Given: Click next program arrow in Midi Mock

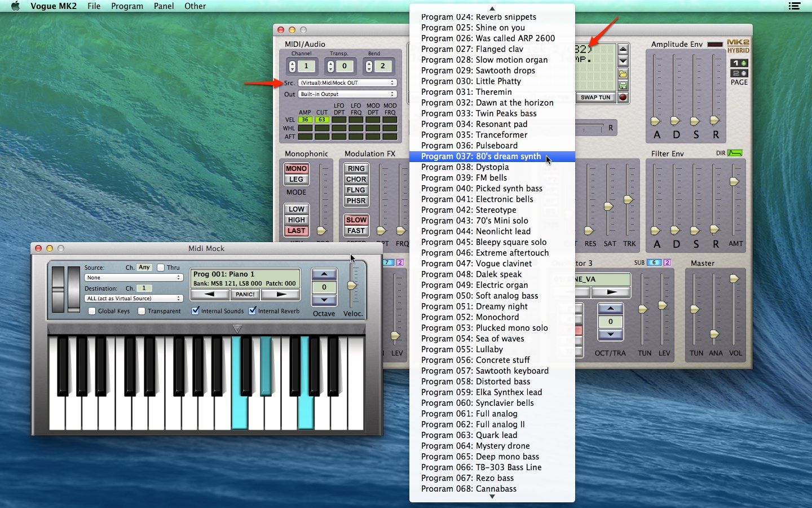Looking at the screenshot, I should pos(281,294).
